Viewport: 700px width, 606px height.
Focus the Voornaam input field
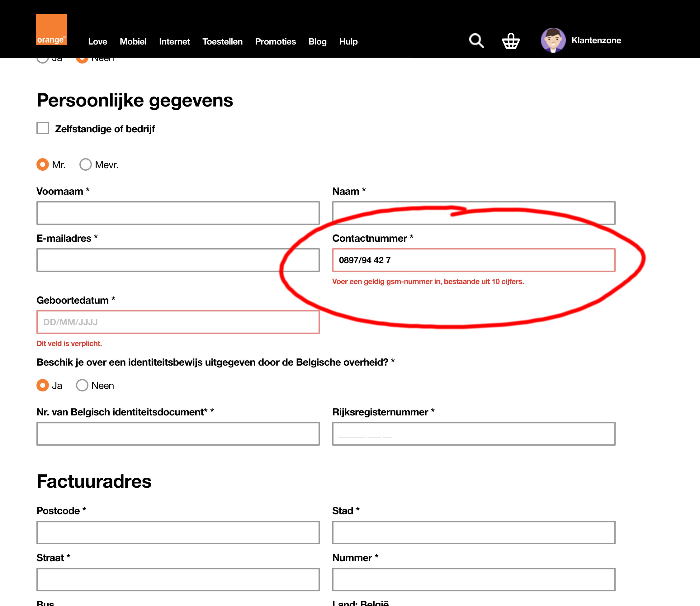[x=178, y=213]
